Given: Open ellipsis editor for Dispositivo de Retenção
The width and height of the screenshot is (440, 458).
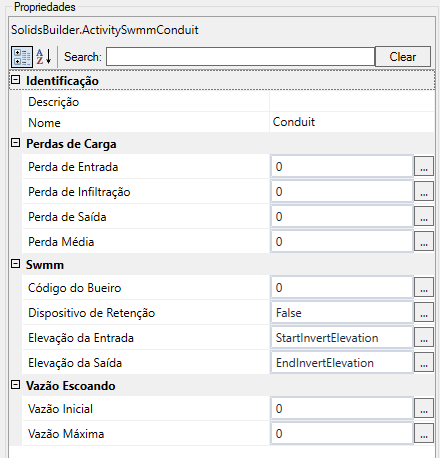Looking at the screenshot, I should pyautogui.click(x=424, y=312).
